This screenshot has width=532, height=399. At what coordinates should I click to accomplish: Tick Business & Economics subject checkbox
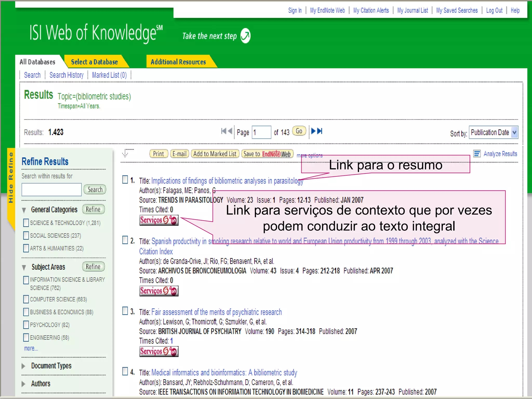click(26, 312)
